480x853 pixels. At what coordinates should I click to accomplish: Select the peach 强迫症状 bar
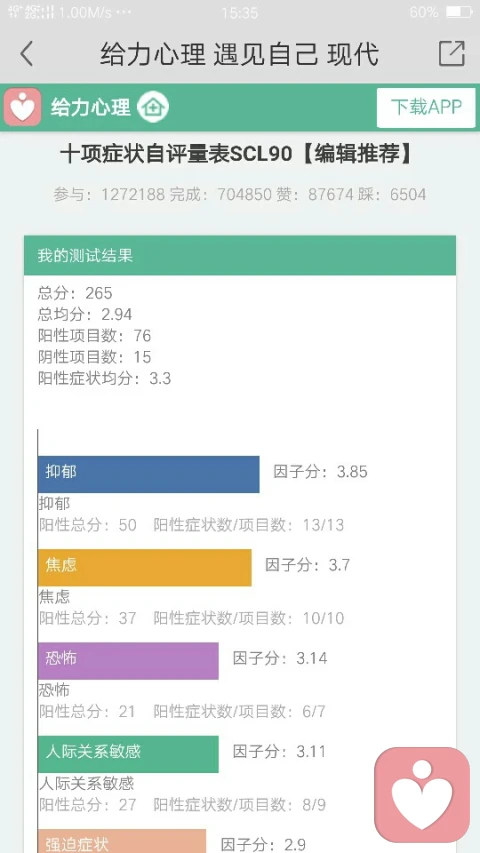[x=122, y=841]
